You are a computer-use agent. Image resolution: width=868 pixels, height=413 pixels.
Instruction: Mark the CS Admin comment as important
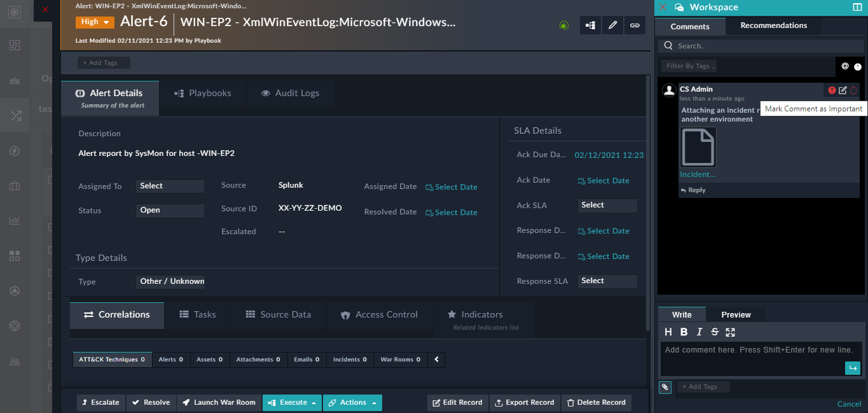click(x=832, y=90)
